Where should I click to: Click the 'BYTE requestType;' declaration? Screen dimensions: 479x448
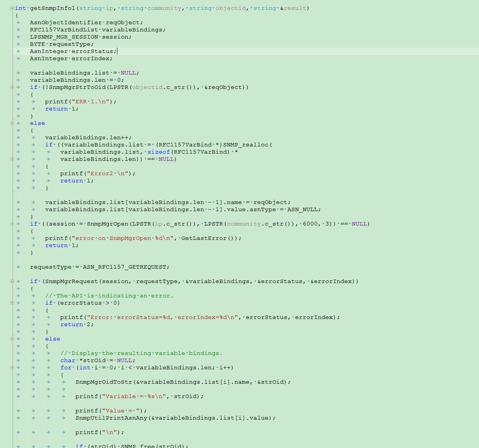pyautogui.click(x=62, y=44)
